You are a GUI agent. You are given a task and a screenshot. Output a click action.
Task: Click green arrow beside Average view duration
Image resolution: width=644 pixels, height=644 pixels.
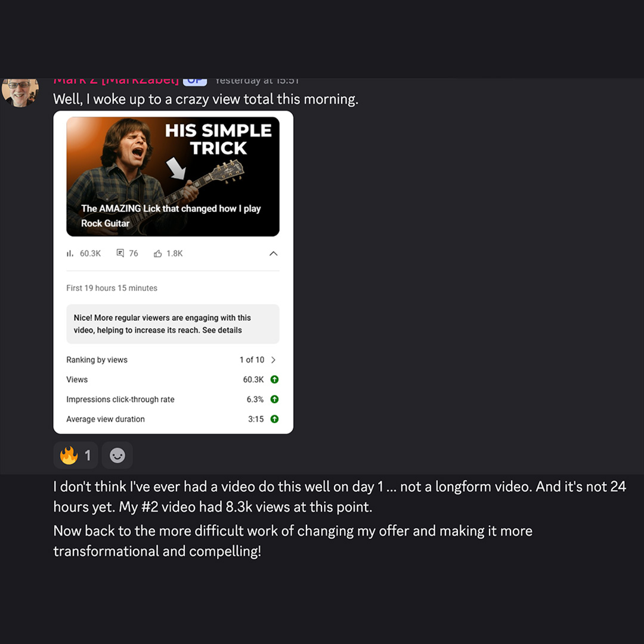[274, 419]
